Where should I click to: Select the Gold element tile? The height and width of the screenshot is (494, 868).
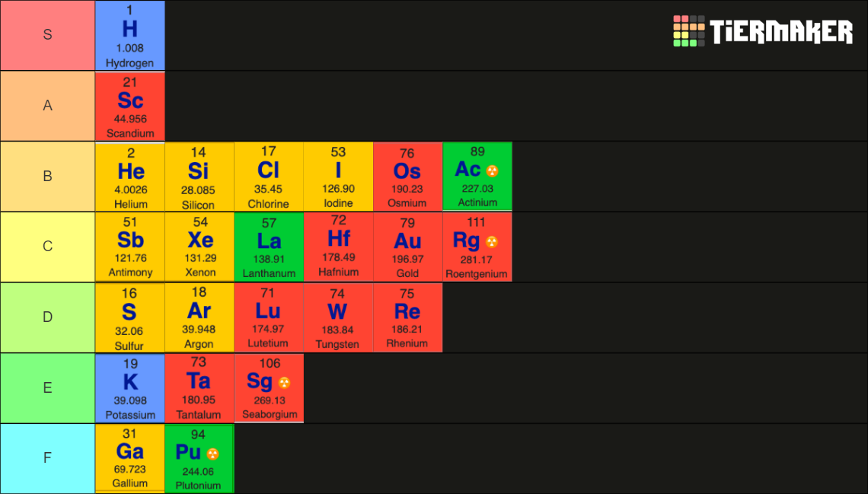pyautogui.click(x=407, y=247)
